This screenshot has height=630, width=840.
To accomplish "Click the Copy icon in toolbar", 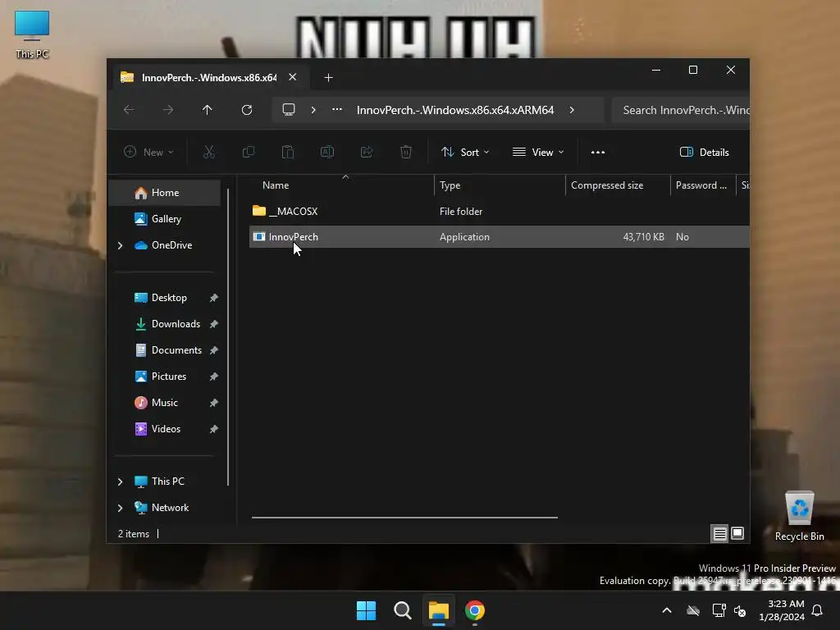I will [x=249, y=152].
